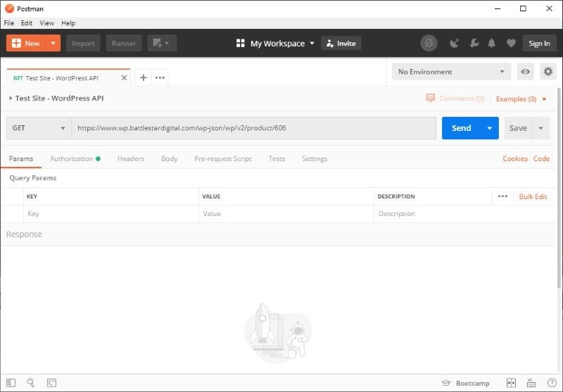Click the Key input field
The height and width of the screenshot is (392, 563).
[x=111, y=213]
